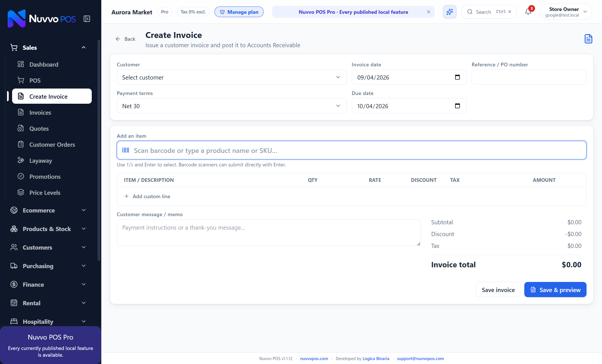Image resolution: width=602 pixels, height=364 pixels.
Task: Click the Manage plan button
Action: pyautogui.click(x=239, y=12)
